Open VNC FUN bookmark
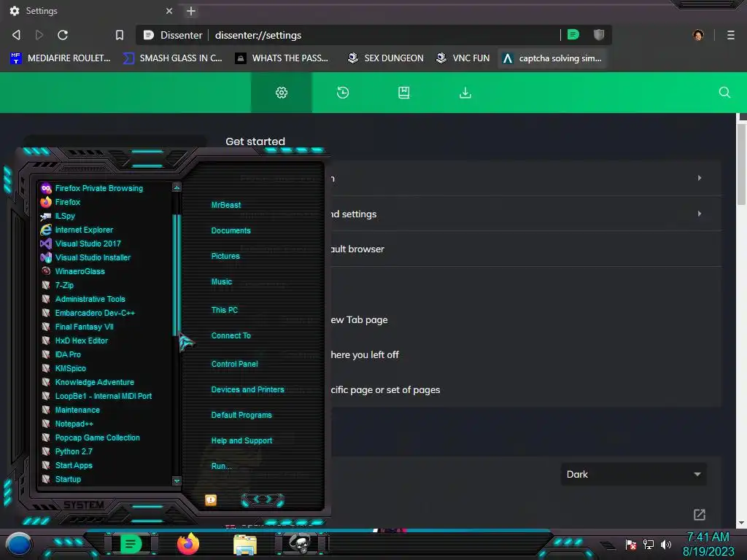 pos(462,58)
